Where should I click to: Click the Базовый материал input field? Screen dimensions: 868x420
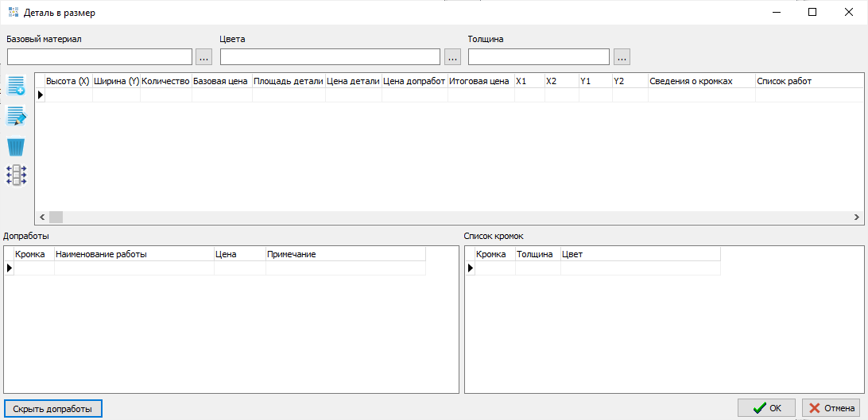click(x=99, y=56)
